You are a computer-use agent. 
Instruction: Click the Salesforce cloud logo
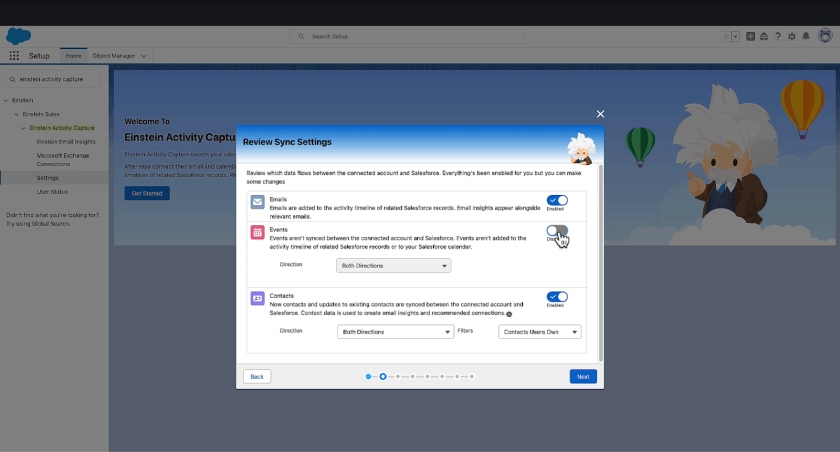click(18, 36)
